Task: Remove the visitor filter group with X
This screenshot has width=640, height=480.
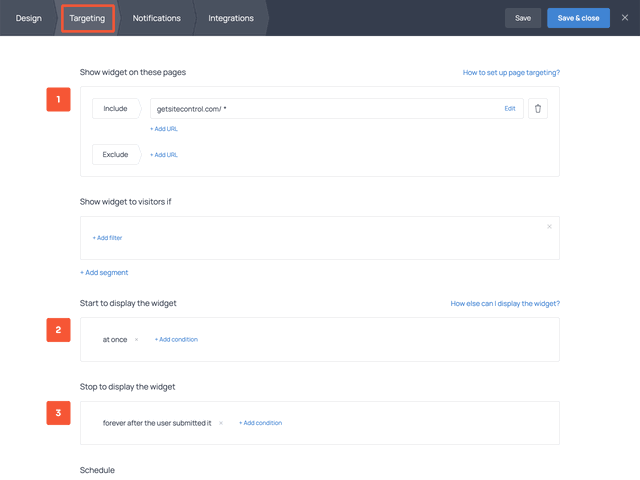Action: pos(549,227)
